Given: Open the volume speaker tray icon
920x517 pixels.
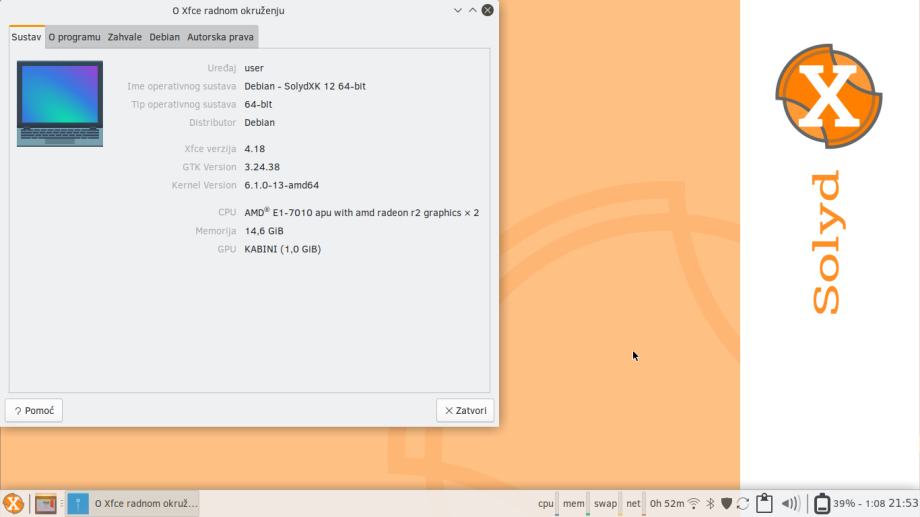Looking at the screenshot, I should click(791, 504).
